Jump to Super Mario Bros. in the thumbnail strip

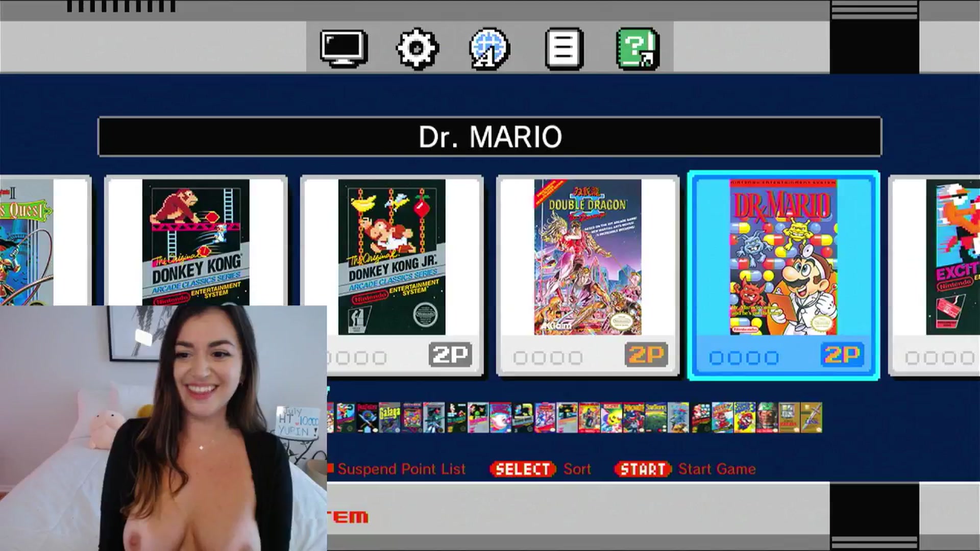coord(701,418)
